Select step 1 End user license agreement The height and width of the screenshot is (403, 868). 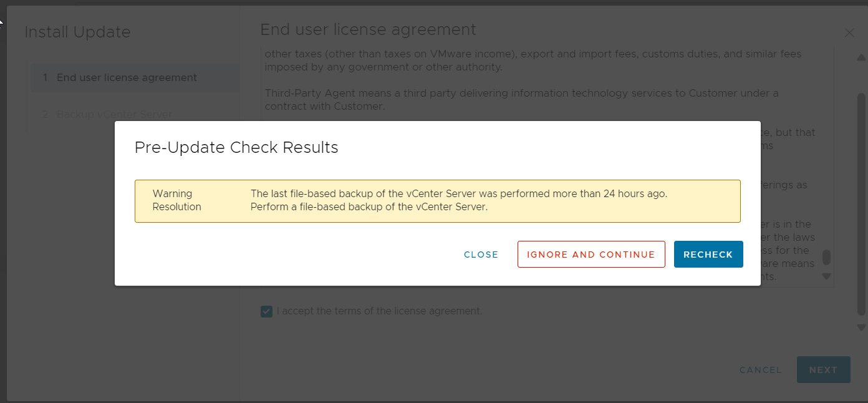pos(127,78)
